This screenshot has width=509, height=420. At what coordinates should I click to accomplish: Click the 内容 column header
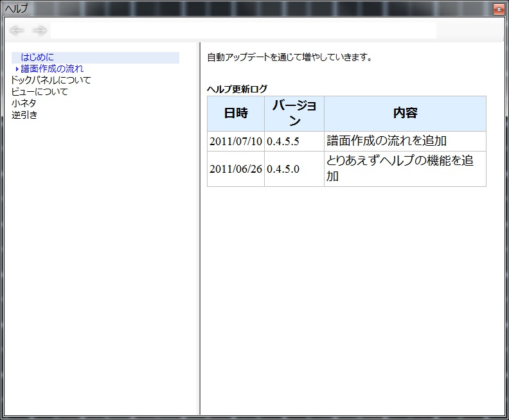[x=405, y=114]
